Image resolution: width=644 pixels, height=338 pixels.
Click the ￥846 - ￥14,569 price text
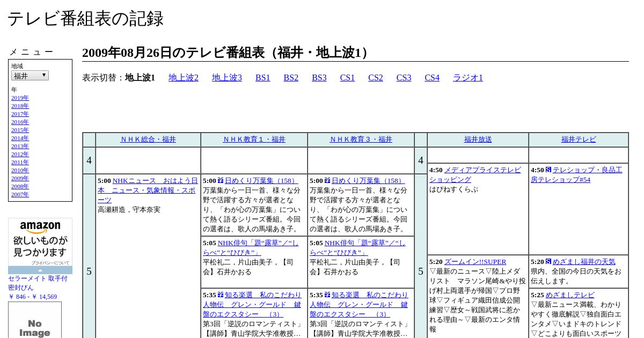coord(32,297)
